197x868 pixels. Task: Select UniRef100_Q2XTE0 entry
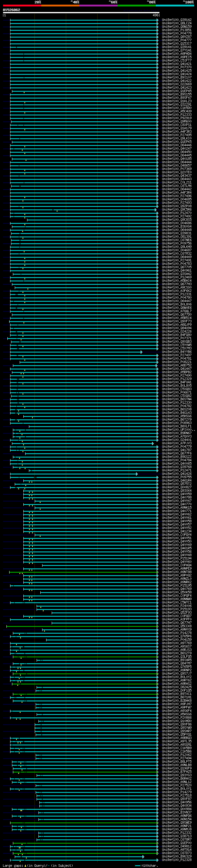click(177, 172)
